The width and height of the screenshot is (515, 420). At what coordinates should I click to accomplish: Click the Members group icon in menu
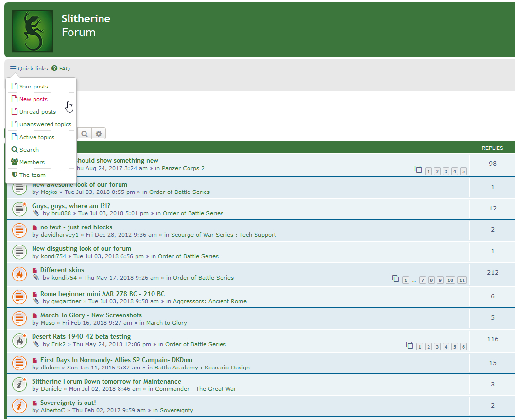(x=15, y=162)
